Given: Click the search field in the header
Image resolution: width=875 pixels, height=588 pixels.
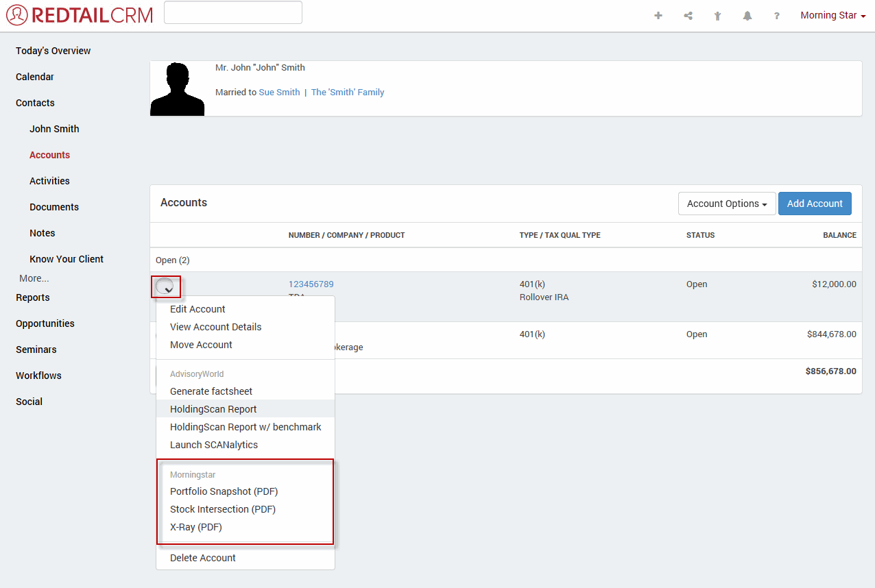Looking at the screenshot, I should coord(233,12).
